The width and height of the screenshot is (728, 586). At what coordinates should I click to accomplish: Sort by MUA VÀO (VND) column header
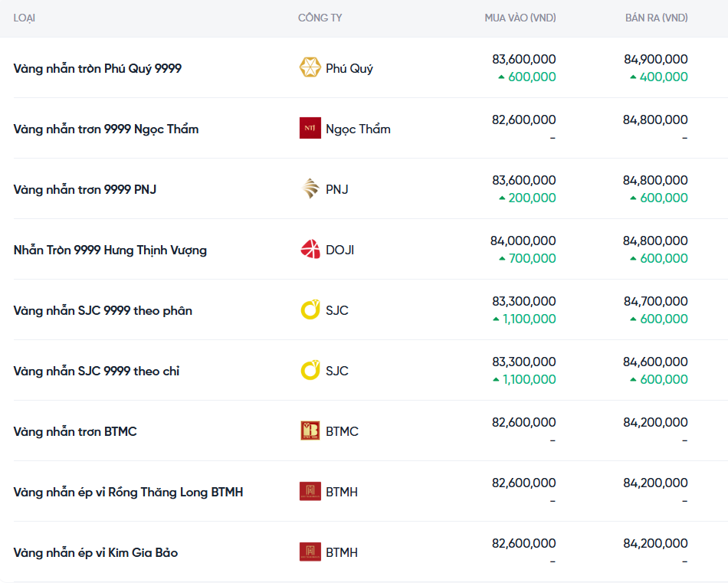click(x=520, y=18)
